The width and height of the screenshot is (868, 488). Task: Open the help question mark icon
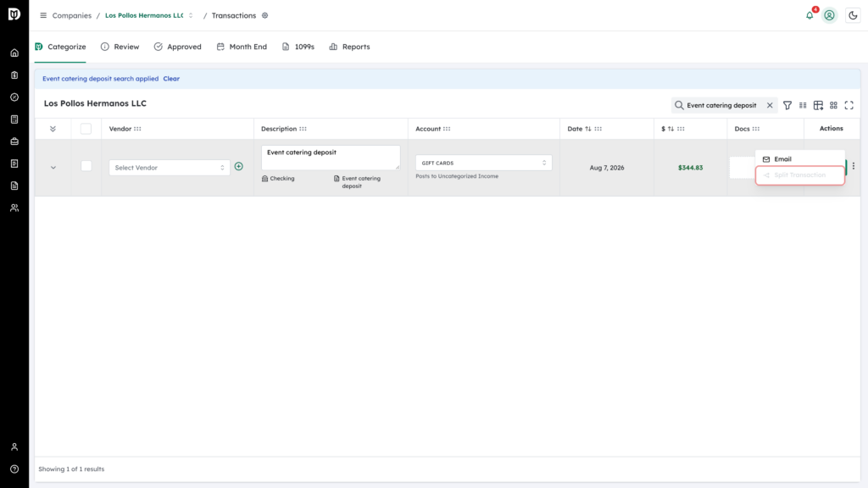coord(14,469)
